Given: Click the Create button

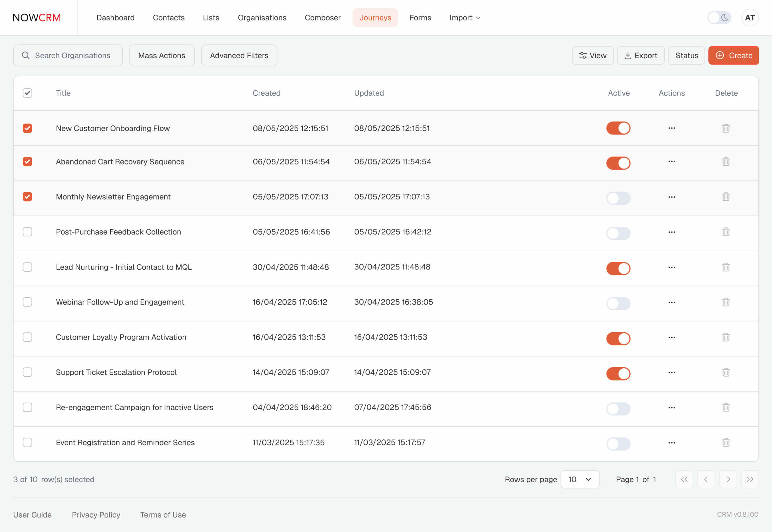Looking at the screenshot, I should [733, 55].
